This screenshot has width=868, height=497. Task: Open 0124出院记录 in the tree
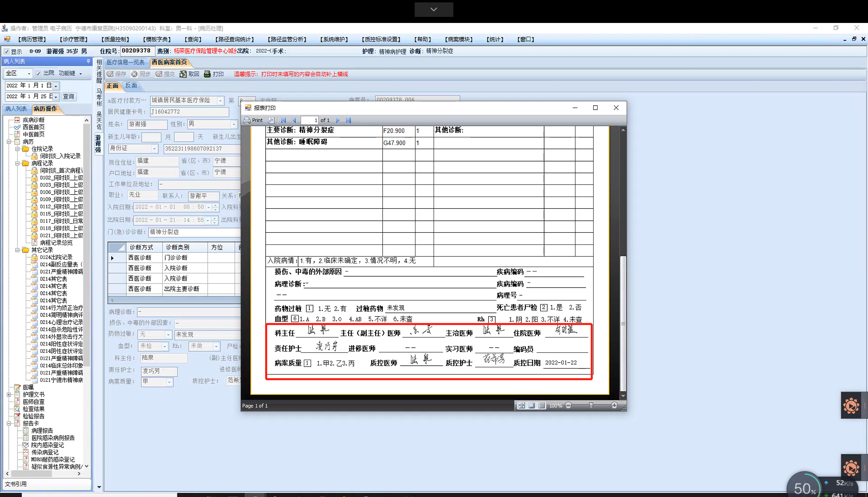[x=56, y=257]
